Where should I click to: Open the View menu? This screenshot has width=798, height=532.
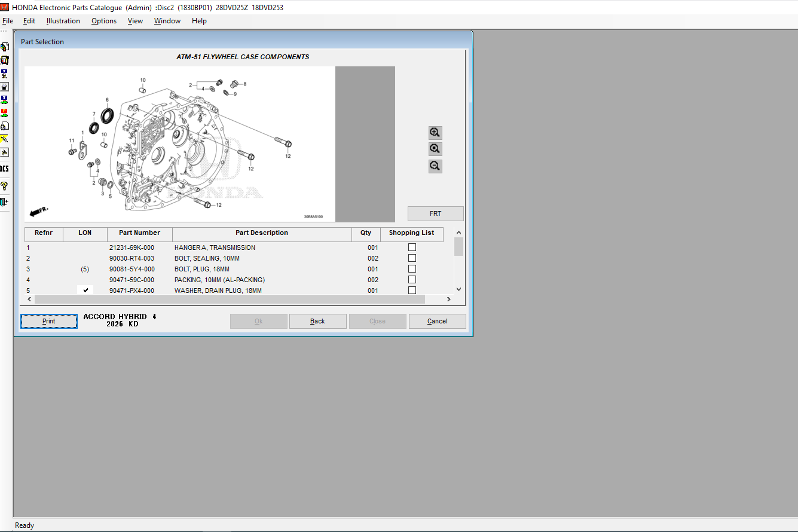[135, 21]
